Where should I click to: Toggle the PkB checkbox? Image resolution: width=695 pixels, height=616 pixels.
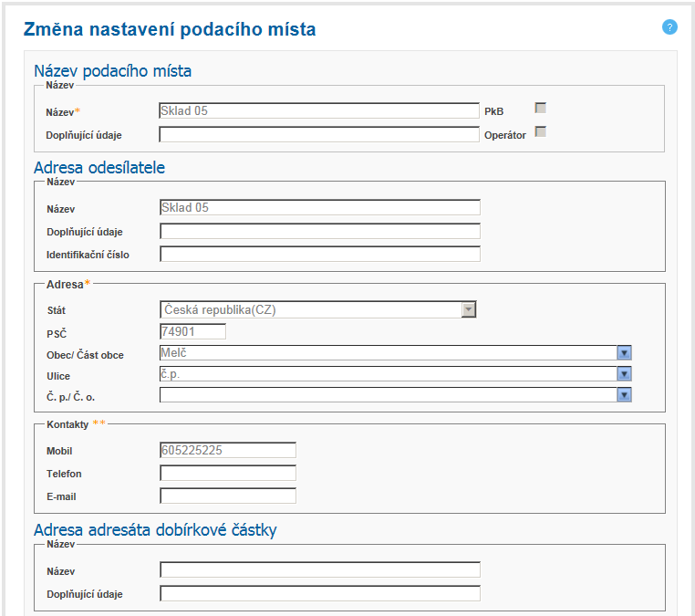pyautogui.click(x=540, y=109)
